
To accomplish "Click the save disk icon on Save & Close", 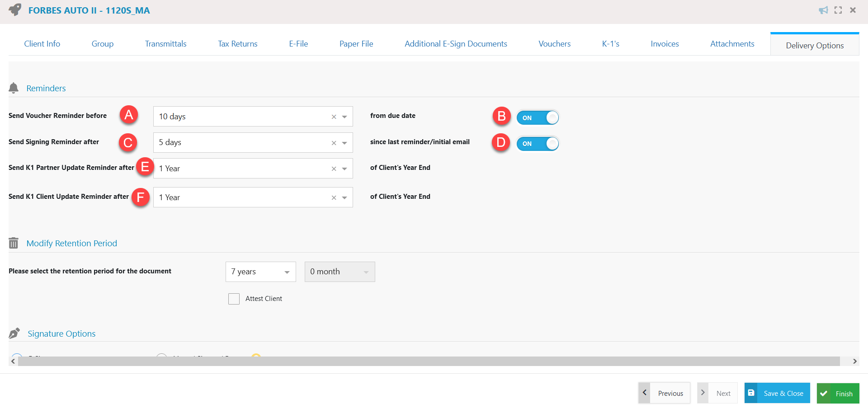I will (x=751, y=393).
